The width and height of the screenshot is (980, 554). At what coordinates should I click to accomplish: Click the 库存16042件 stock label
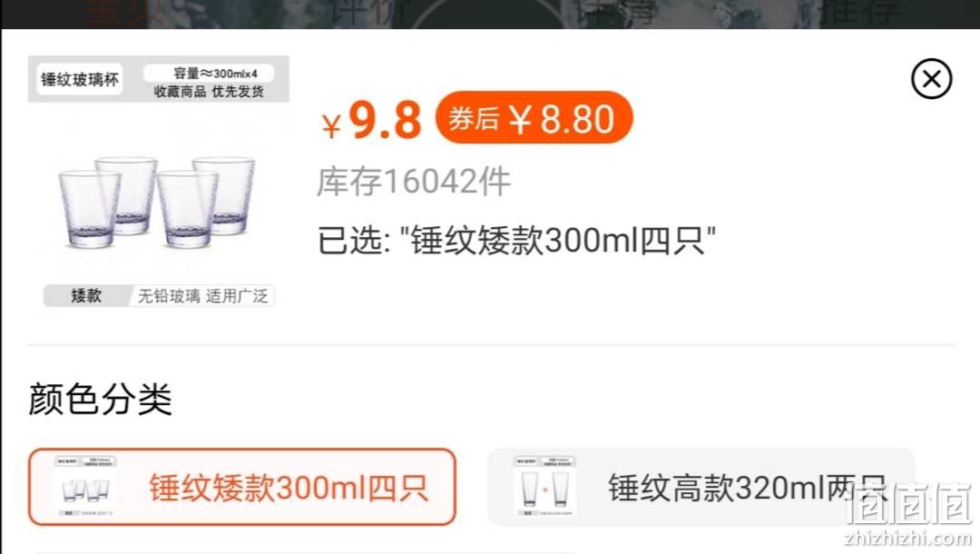[x=414, y=182]
